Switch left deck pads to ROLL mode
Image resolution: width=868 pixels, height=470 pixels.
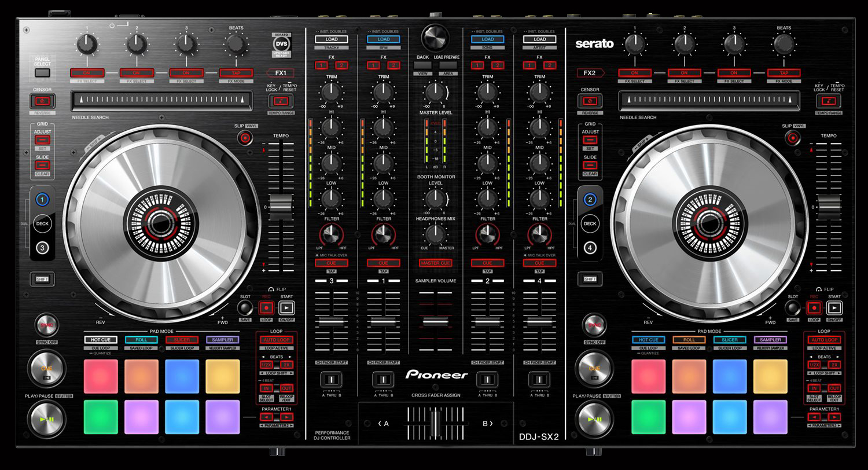click(x=141, y=340)
